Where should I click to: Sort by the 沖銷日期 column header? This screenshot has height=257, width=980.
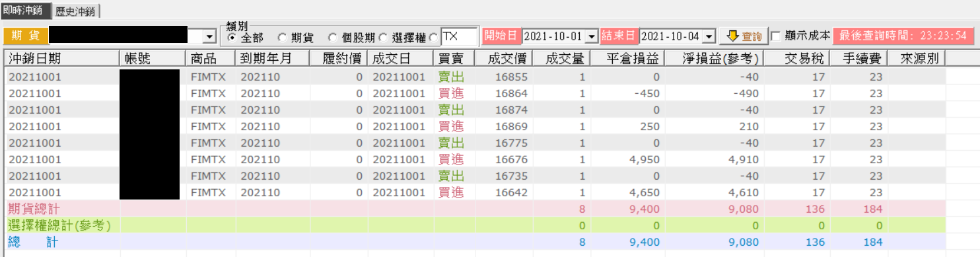(63, 58)
